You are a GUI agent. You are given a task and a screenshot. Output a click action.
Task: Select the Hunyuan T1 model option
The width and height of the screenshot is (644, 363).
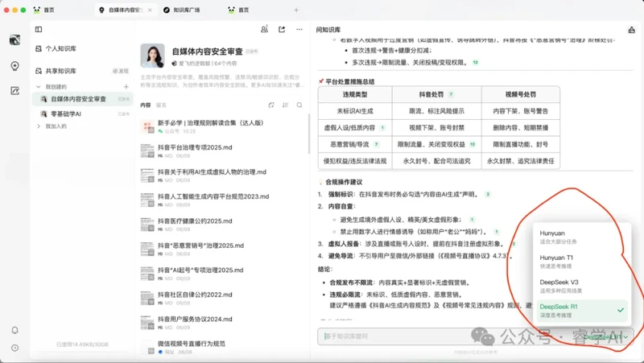pos(581,262)
